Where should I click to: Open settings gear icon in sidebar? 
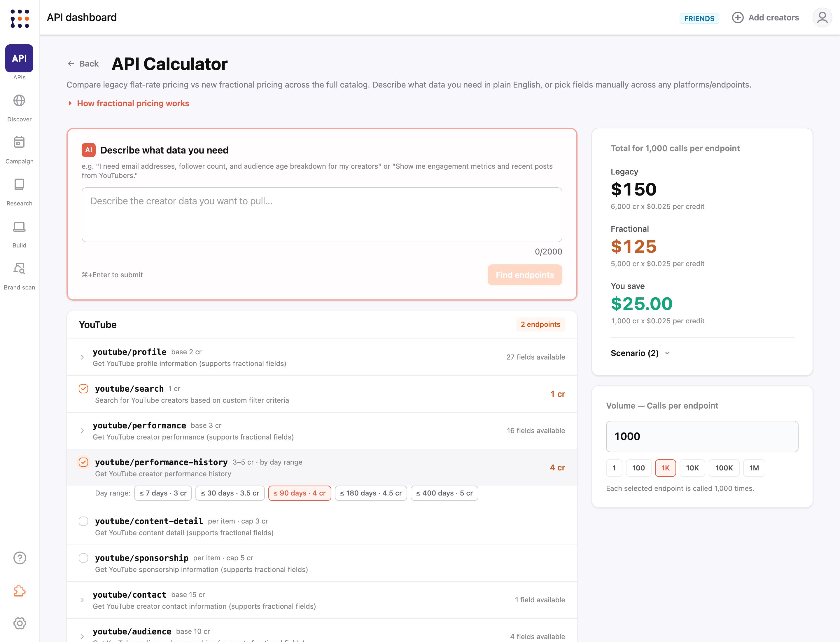[20, 623]
